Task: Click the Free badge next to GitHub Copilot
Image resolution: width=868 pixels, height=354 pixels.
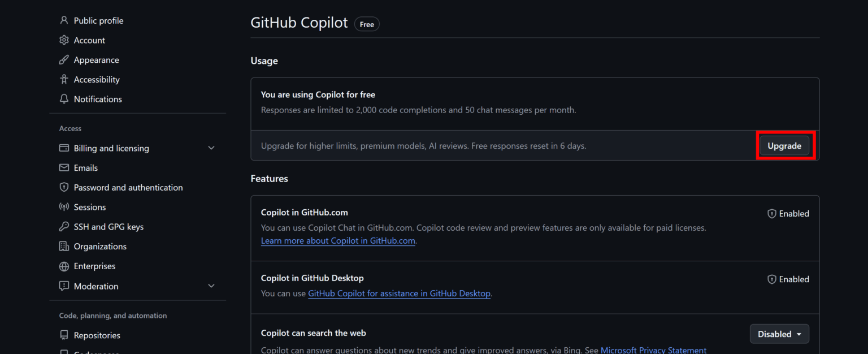Action: pyautogui.click(x=366, y=24)
